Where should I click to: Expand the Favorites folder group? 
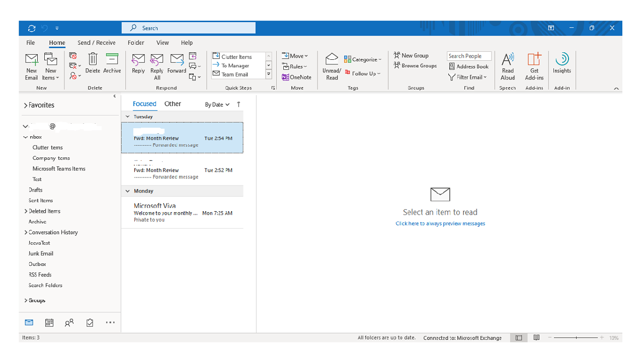tap(26, 106)
